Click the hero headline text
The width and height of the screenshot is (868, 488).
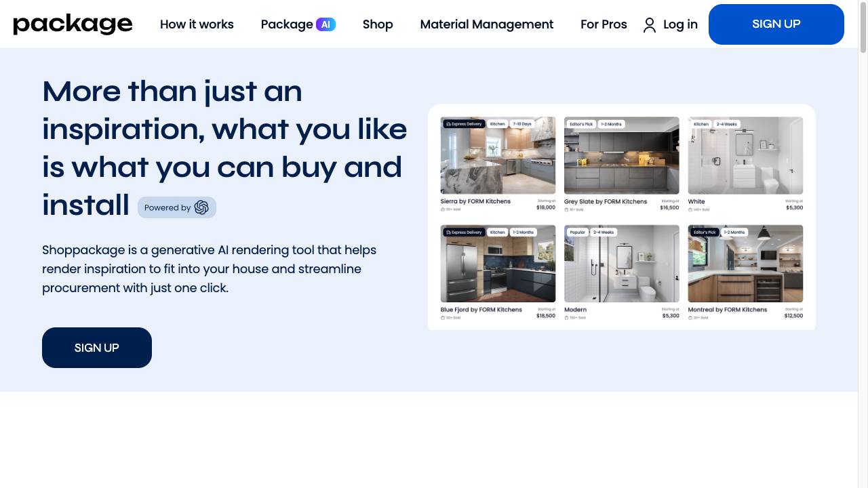pyautogui.click(x=224, y=148)
